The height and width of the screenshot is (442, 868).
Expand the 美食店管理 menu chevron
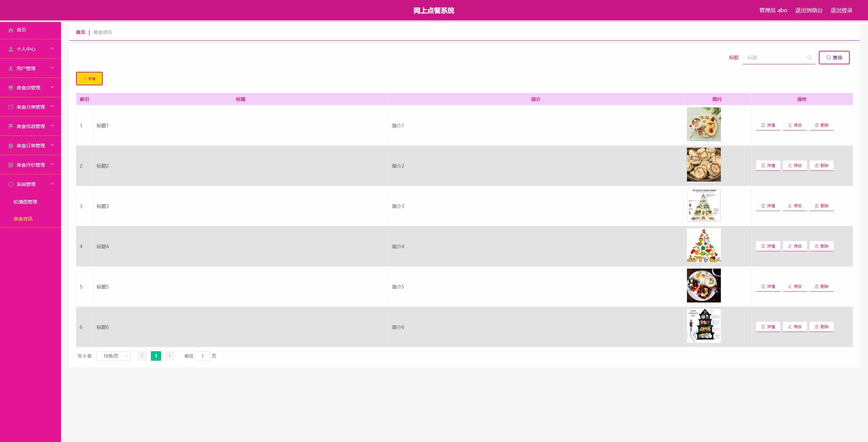tap(52, 87)
